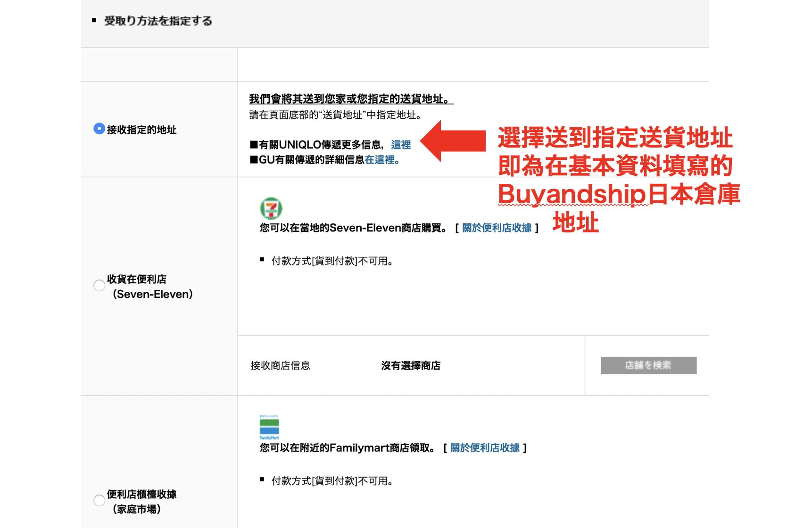Click the Seven-Eleven logo icon
The image size is (812, 528).
coord(271,208)
